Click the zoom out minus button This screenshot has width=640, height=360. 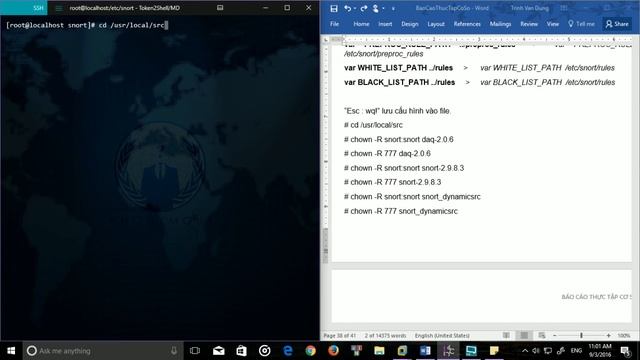pos(555,336)
